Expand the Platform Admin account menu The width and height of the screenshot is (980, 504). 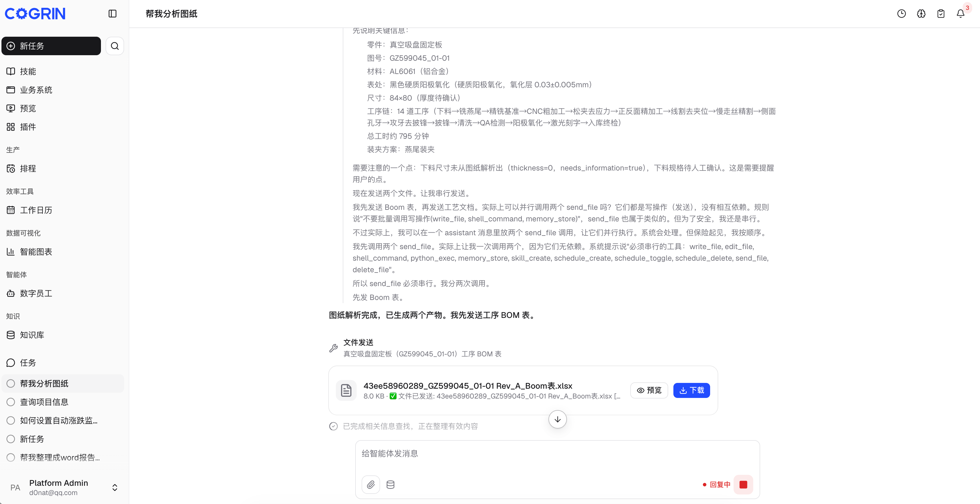(x=115, y=487)
